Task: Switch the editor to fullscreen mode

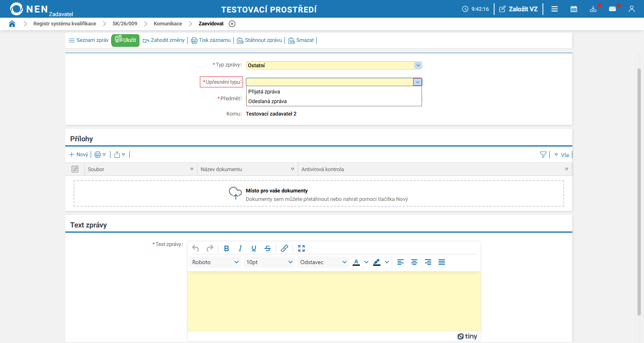Action: 301,248
